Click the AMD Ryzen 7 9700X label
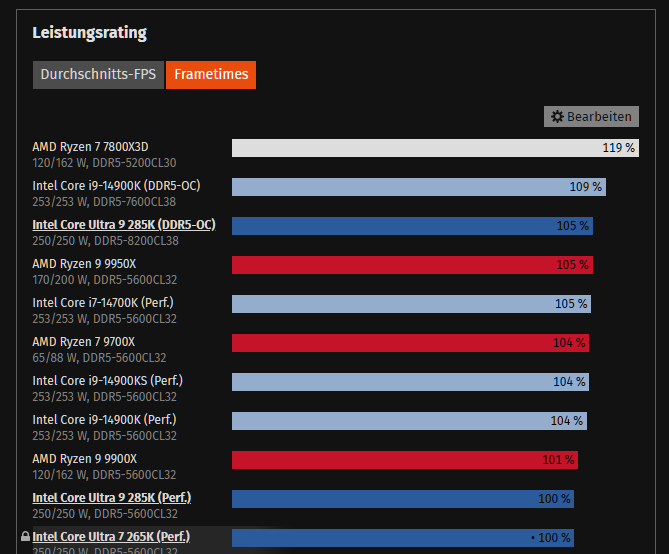 [84, 342]
